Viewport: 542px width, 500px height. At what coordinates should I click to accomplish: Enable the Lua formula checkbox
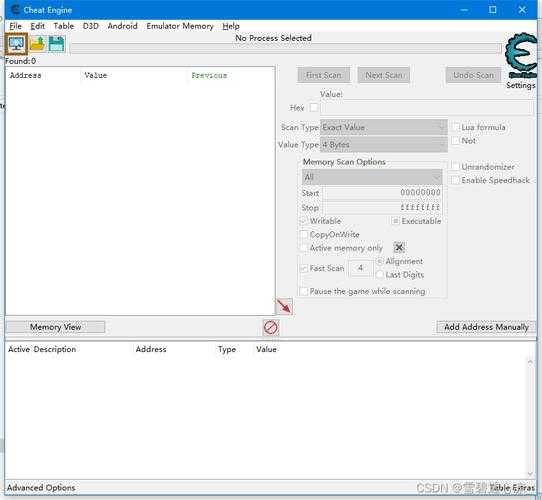click(x=456, y=127)
